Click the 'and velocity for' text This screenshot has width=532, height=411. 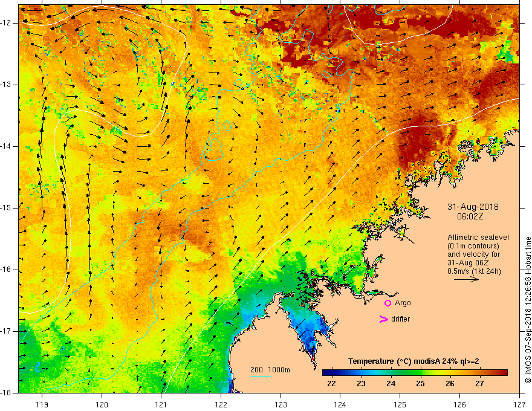coord(473,254)
